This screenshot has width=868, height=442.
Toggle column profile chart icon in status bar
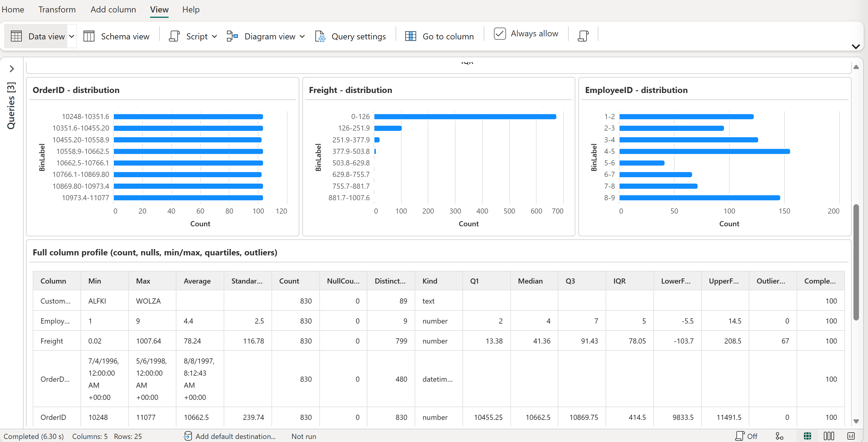(x=851, y=436)
